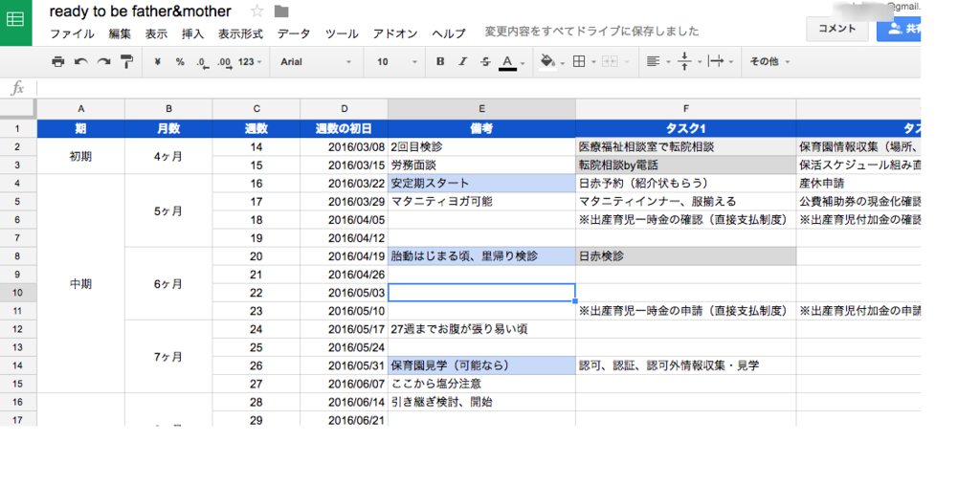Screen dimensions: 980x486
Task: Open the ツール menu
Action: [x=342, y=33]
